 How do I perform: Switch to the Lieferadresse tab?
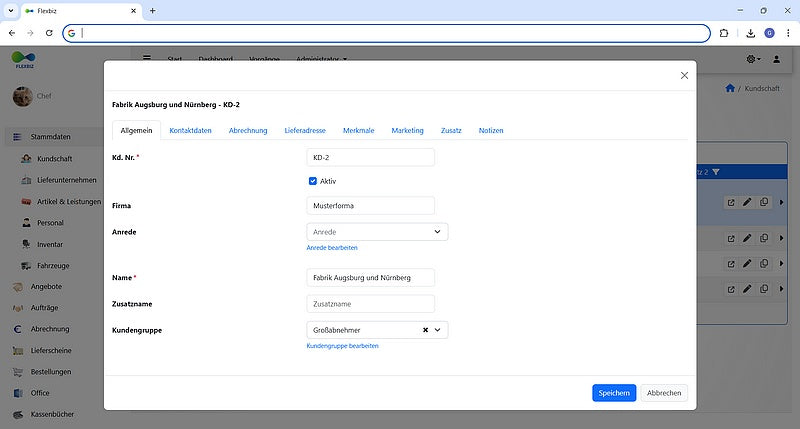coord(305,130)
